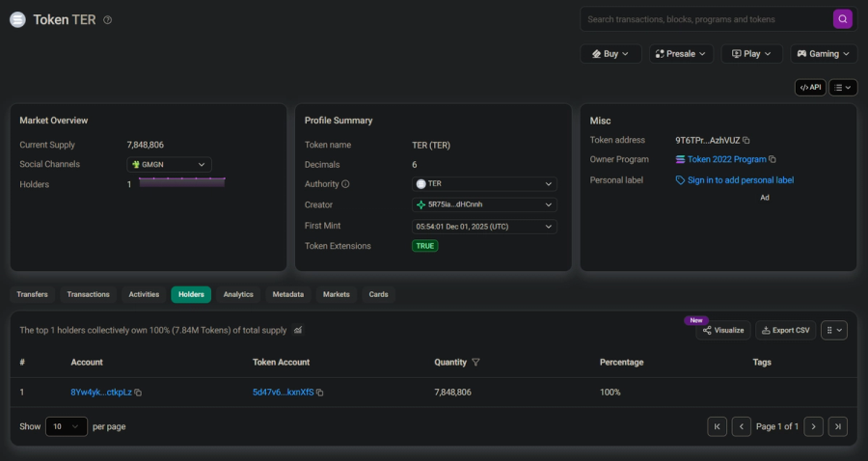Screen dimensions: 868x461
Task: Switch to the Activities tab
Action: 144,294
